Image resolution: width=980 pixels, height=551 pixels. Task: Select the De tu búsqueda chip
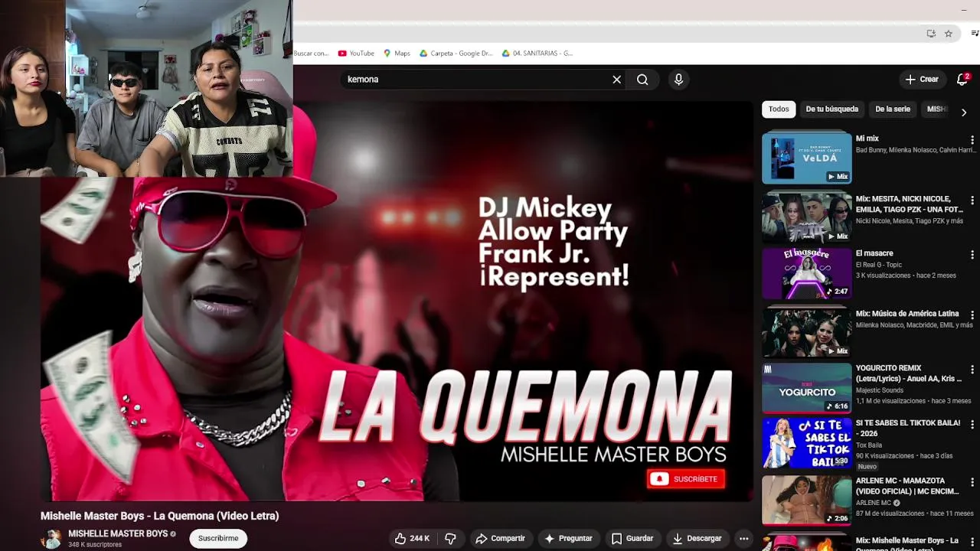tap(831, 109)
